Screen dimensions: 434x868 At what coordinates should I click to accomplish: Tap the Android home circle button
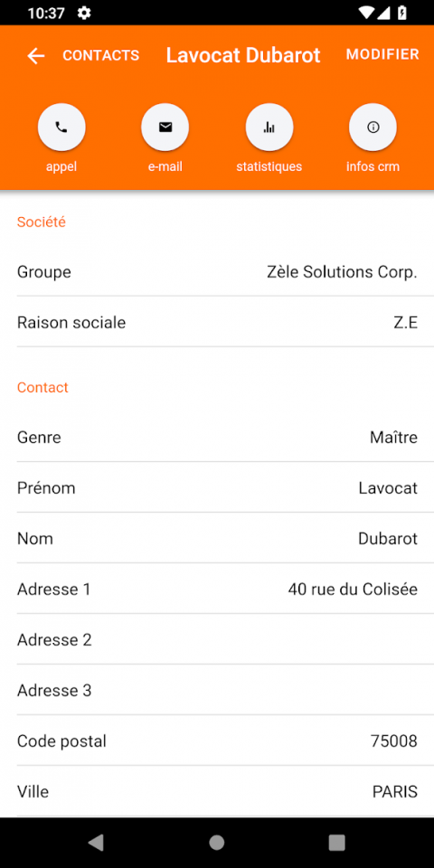coord(216,843)
